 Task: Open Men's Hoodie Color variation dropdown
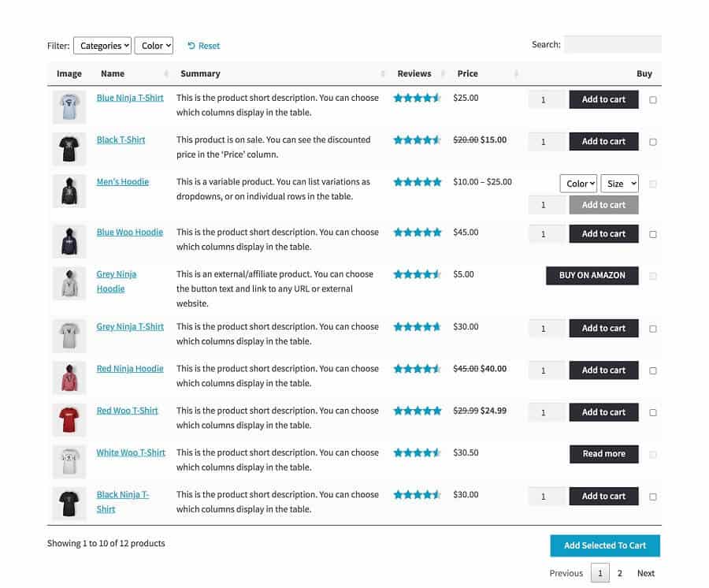[578, 184]
